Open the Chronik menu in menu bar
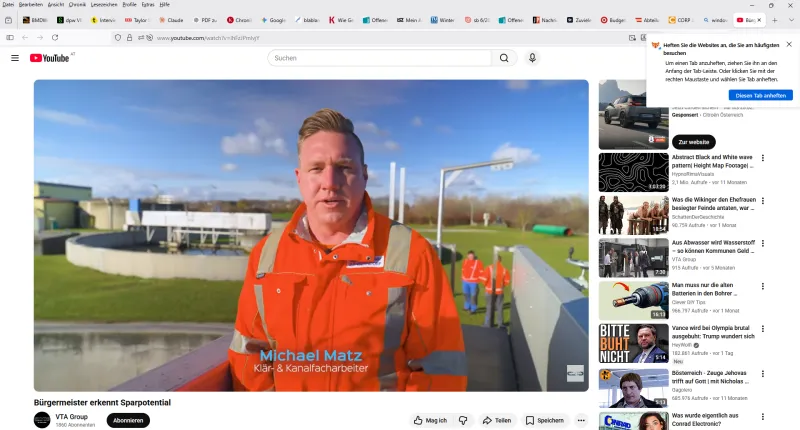800x430 pixels. coord(77,5)
